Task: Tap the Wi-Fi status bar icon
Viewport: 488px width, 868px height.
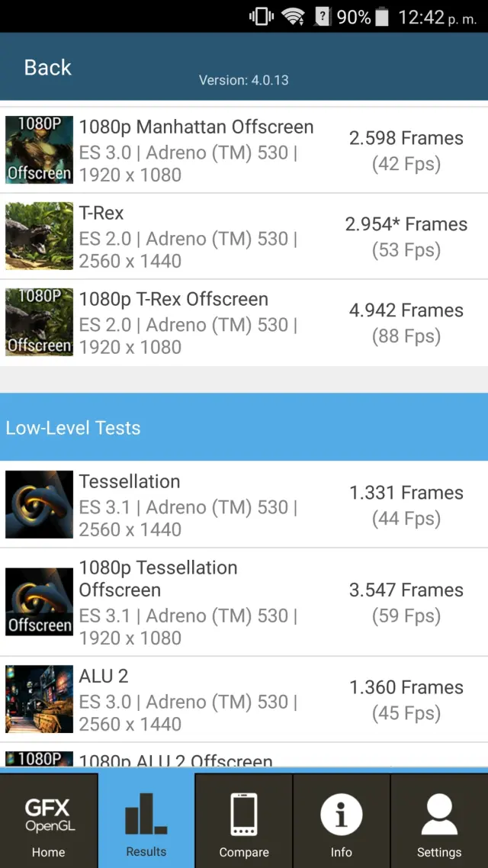Action: 294,17
